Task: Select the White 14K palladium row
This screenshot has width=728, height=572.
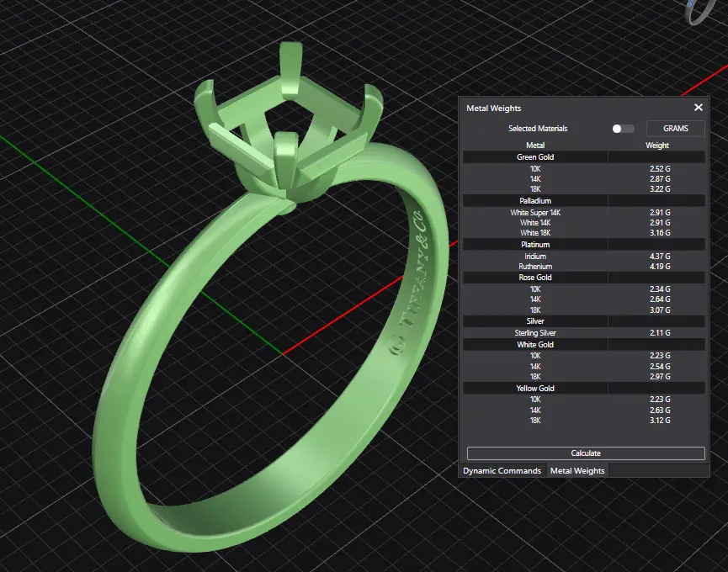Action: (583, 223)
